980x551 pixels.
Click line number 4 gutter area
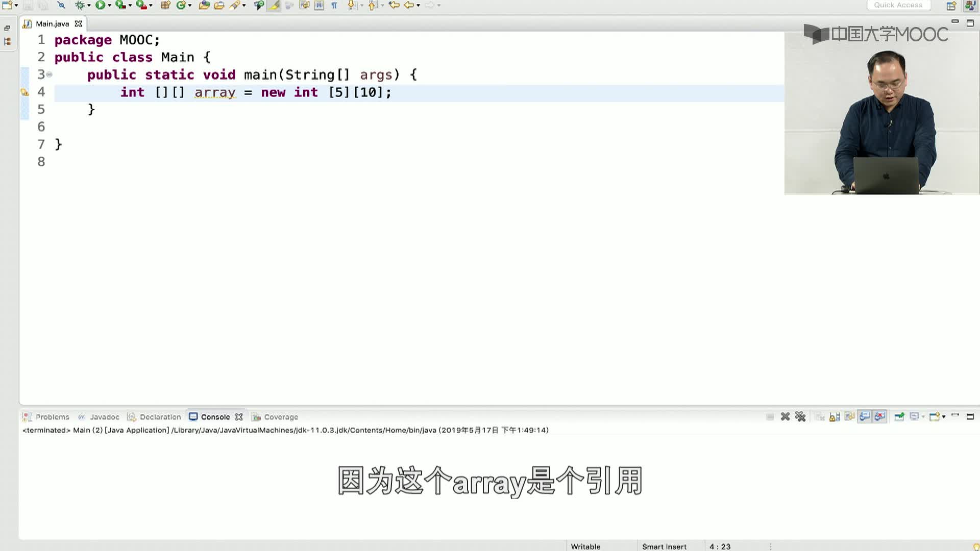pyautogui.click(x=42, y=92)
